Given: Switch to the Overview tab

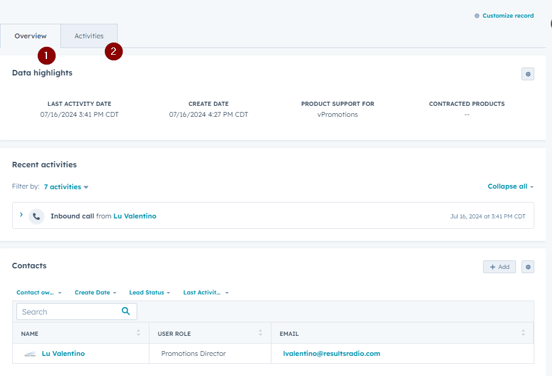Looking at the screenshot, I should [31, 36].
